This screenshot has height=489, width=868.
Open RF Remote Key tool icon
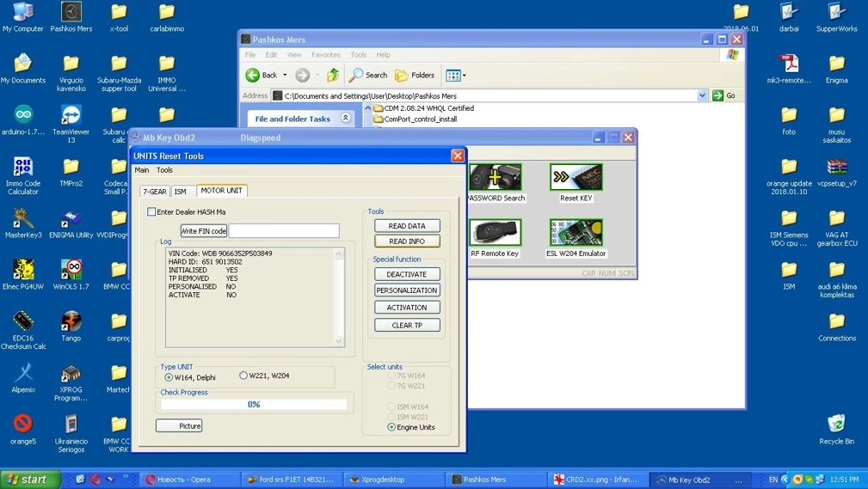495,232
